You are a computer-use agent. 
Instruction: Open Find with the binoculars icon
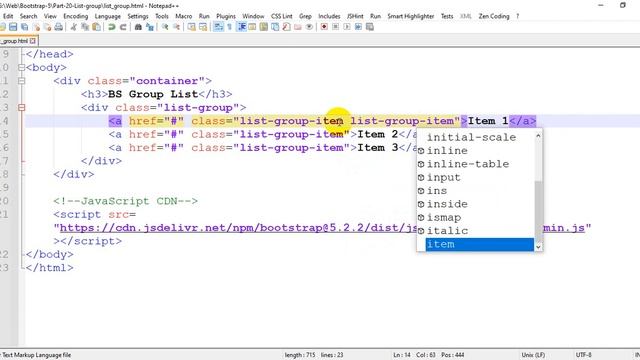pyautogui.click(x=138, y=27)
